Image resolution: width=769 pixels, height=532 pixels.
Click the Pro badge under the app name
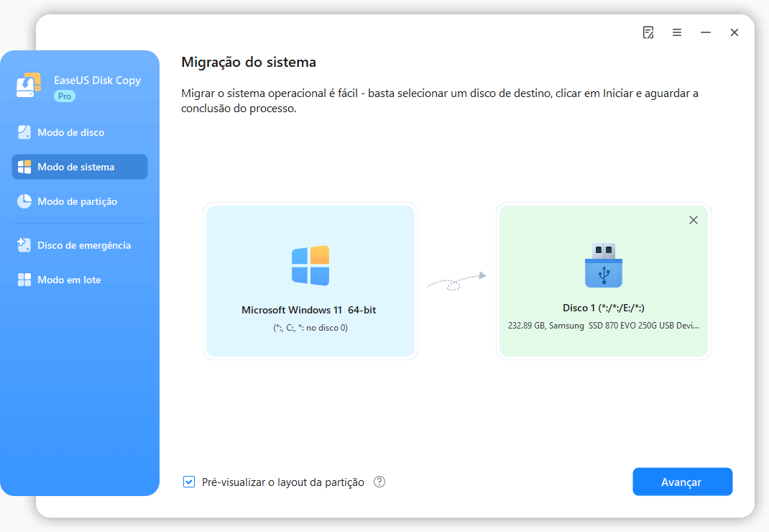64,96
